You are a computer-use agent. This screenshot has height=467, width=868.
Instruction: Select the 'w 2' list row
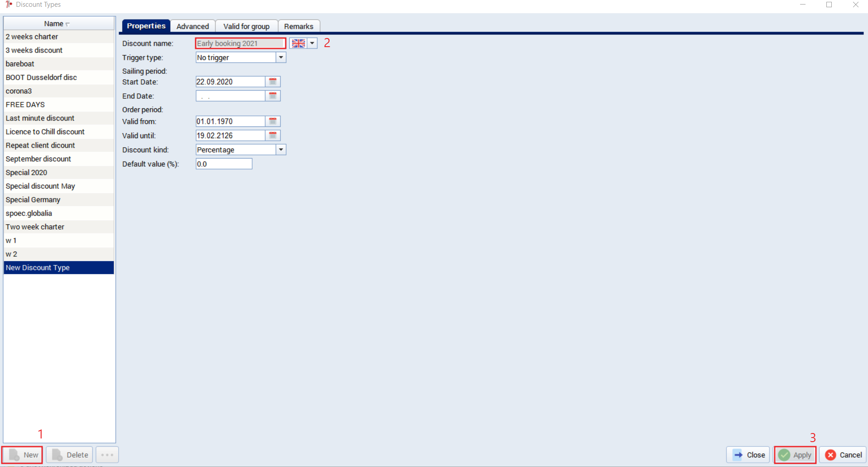[59, 254]
